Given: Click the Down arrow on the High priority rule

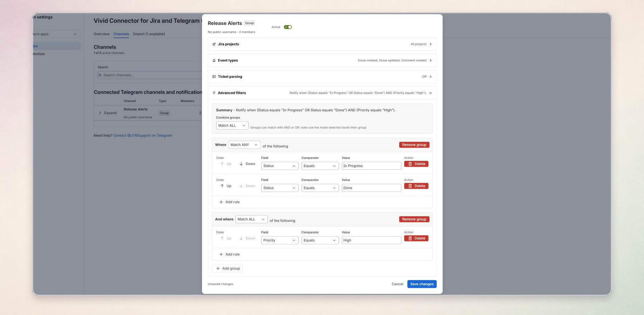Looking at the screenshot, I should [x=247, y=239].
